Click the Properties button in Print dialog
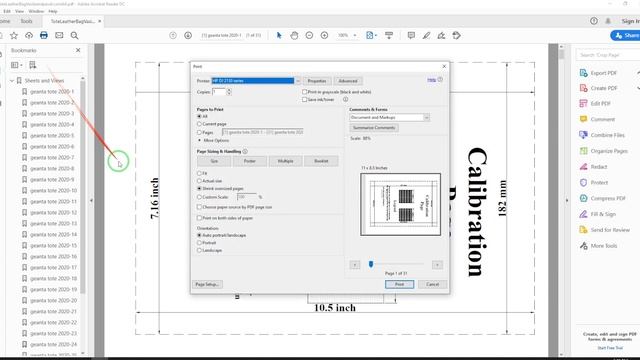This screenshot has height=360, width=640. pos(317,81)
